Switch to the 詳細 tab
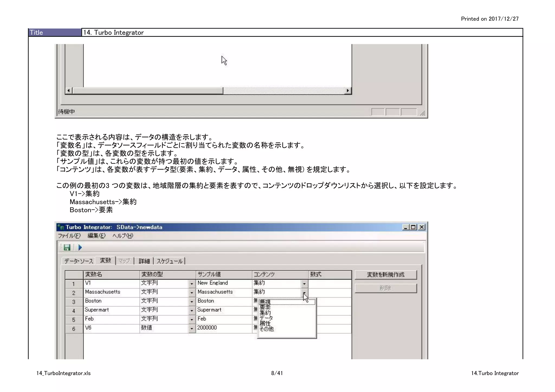The height and width of the screenshot is (392, 555). click(x=144, y=261)
